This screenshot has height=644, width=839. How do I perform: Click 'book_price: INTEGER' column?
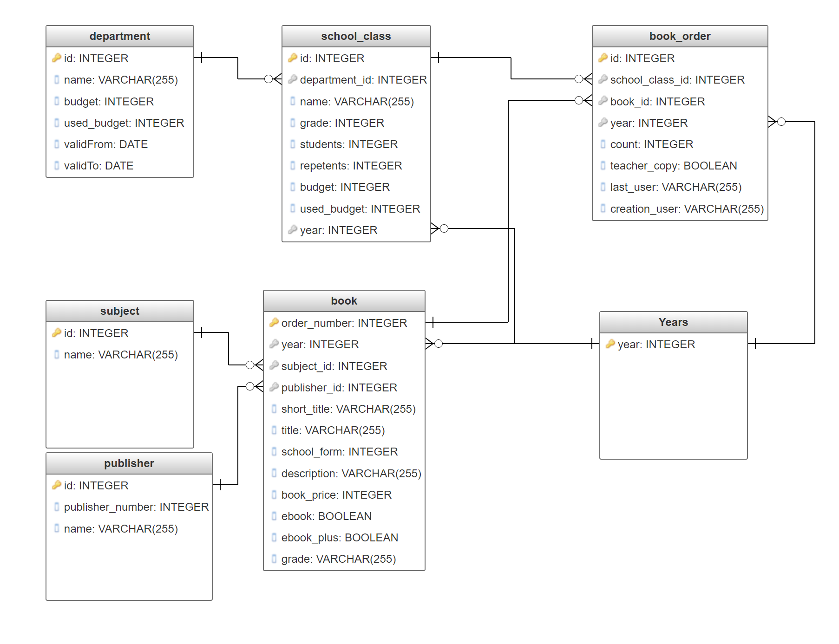(x=336, y=495)
